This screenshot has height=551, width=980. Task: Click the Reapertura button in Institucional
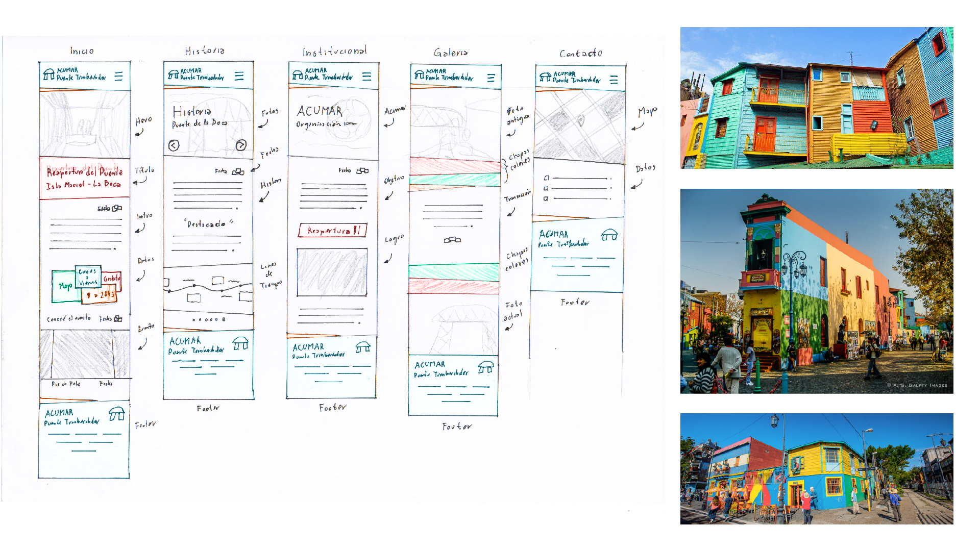click(x=332, y=231)
